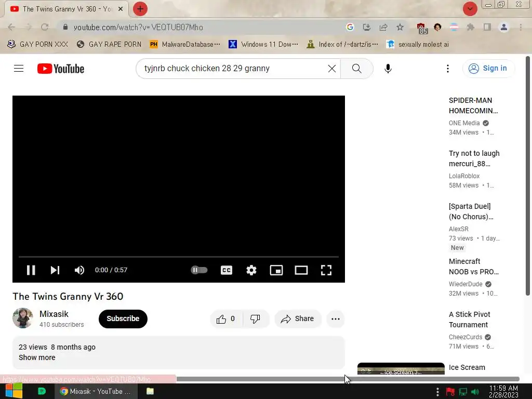Click the Sign in button
Viewport: 532px width, 399px height.
pyautogui.click(x=488, y=68)
